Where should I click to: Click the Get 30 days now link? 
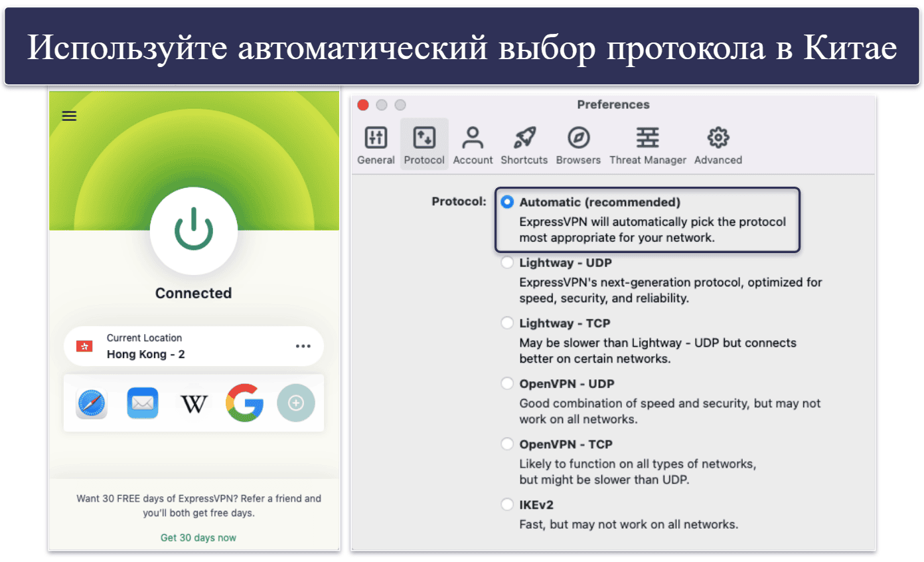pos(198,537)
